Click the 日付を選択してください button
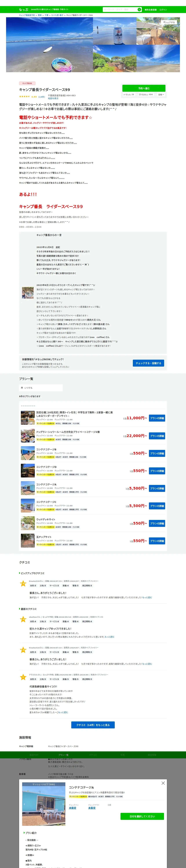Viewport: 186px width, 868px height. [x=142, y=816]
